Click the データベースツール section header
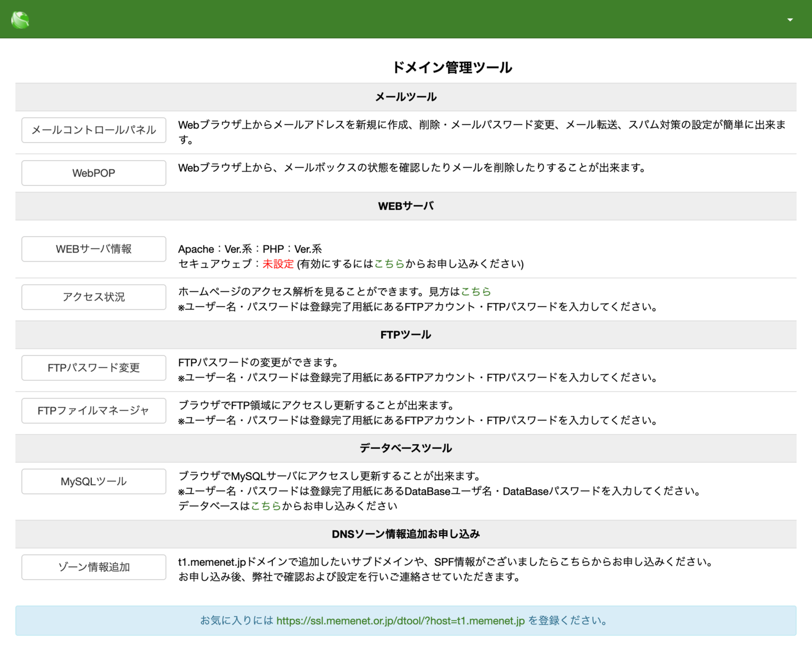Viewport: 812px width, 656px height. 405,448
